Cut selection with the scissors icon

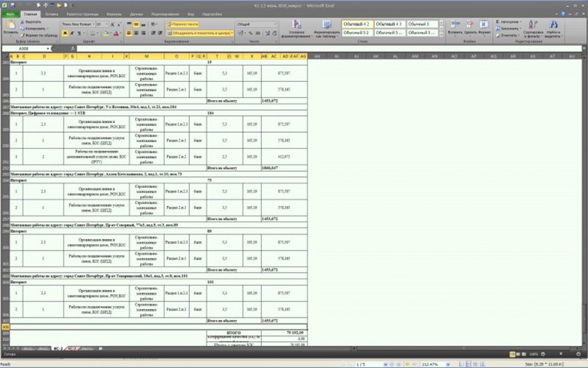coord(23,22)
